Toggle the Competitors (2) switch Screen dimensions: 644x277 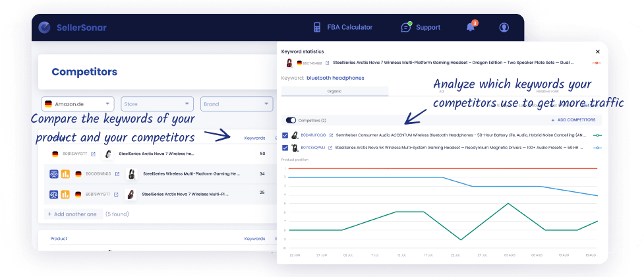coord(290,120)
